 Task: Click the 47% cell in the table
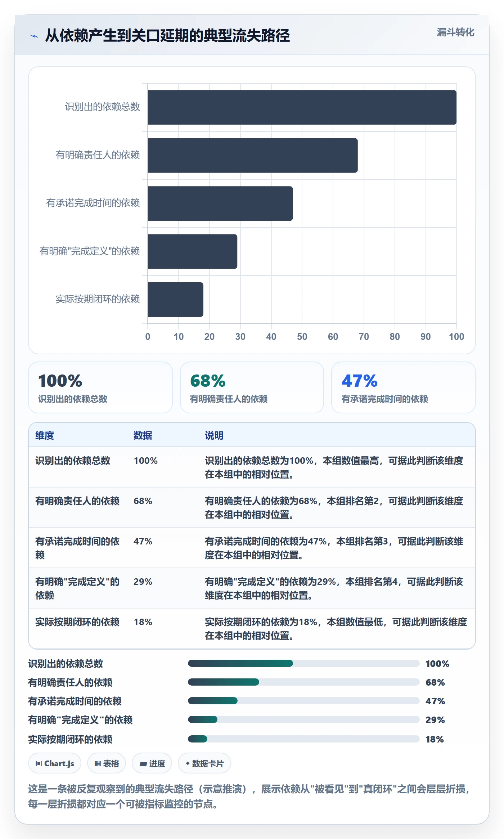(143, 541)
